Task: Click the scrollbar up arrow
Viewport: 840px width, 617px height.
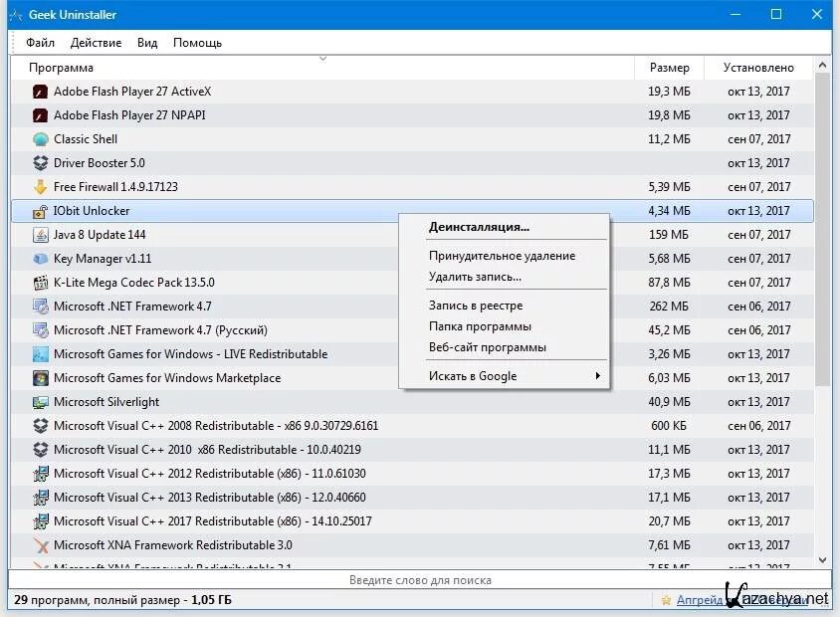Action: click(x=822, y=66)
